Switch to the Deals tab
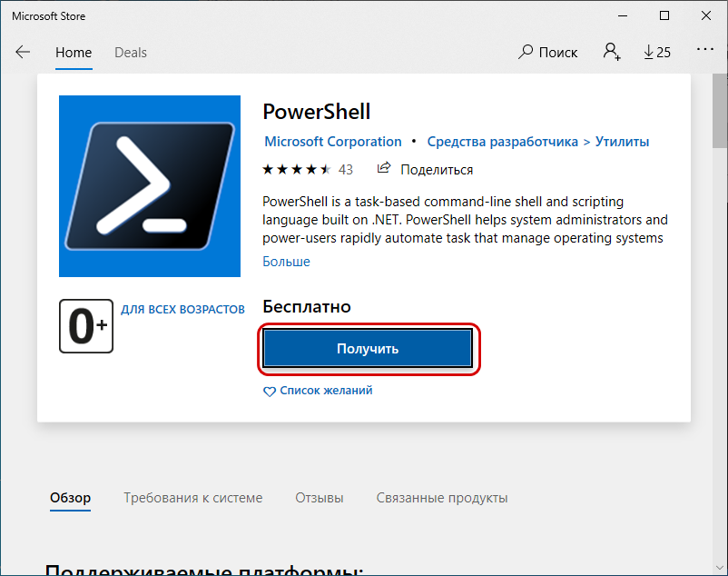Screen dimensions: 728x576 [131, 52]
